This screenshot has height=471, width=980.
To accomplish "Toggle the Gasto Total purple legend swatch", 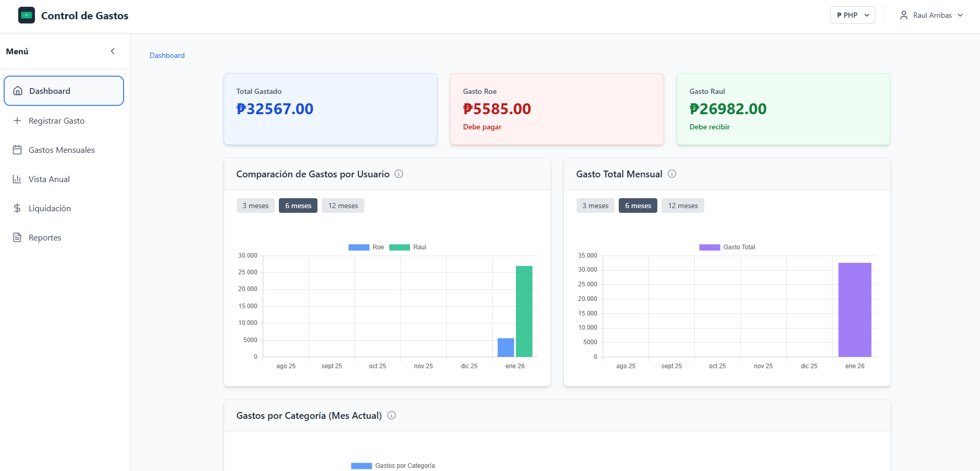I will [709, 247].
